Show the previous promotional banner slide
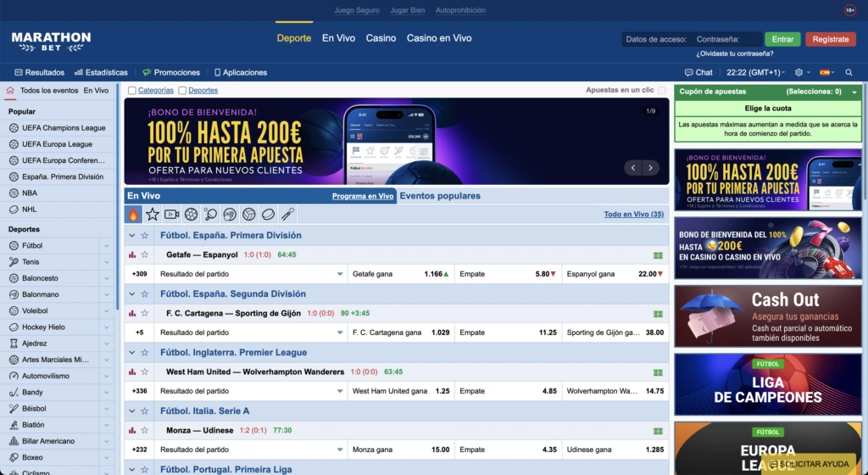The width and height of the screenshot is (868, 475). coord(633,168)
